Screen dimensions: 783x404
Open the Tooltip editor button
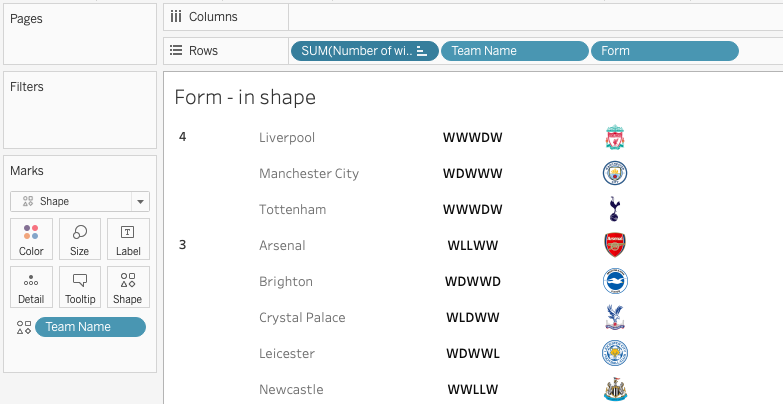click(x=79, y=287)
